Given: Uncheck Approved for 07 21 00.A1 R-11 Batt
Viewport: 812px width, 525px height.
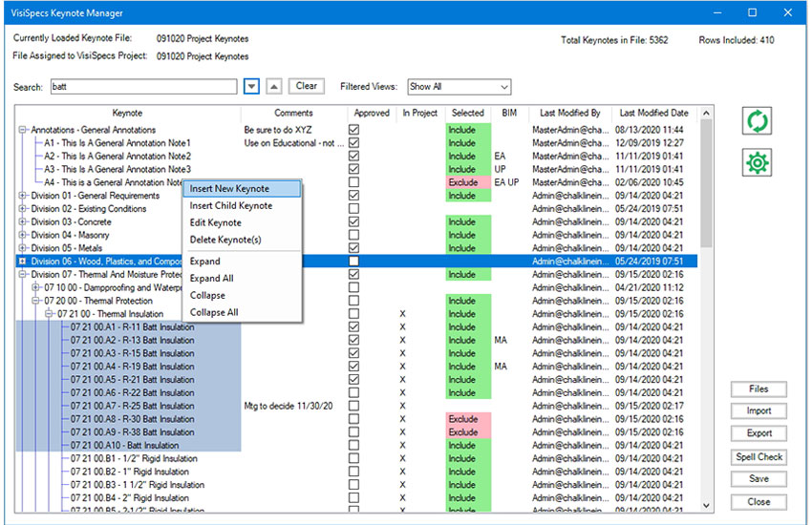Looking at the screenshot, I should [353, 326].
